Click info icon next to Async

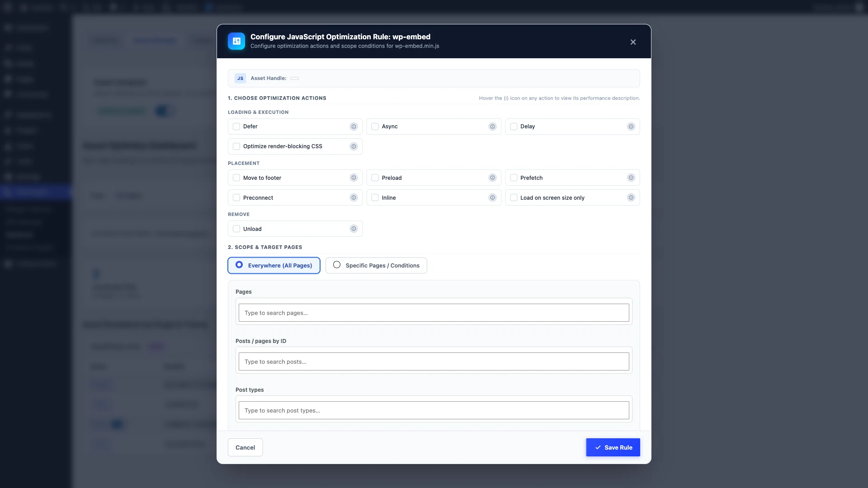click(x=492, y=127)
